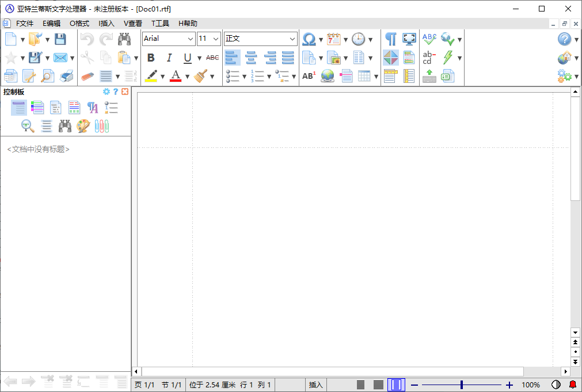Click the Insert Table grid icon
The height and width of the screenshot is (392, 582).
coord(364,76)
